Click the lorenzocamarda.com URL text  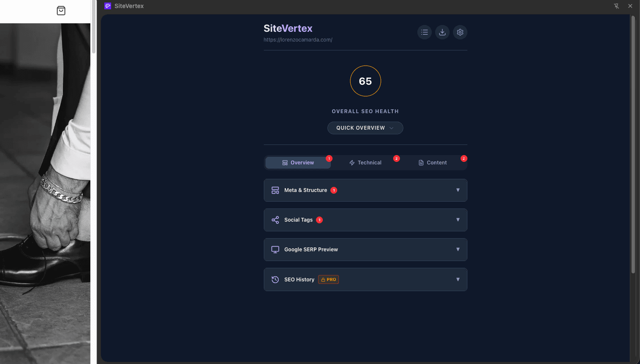298,40
